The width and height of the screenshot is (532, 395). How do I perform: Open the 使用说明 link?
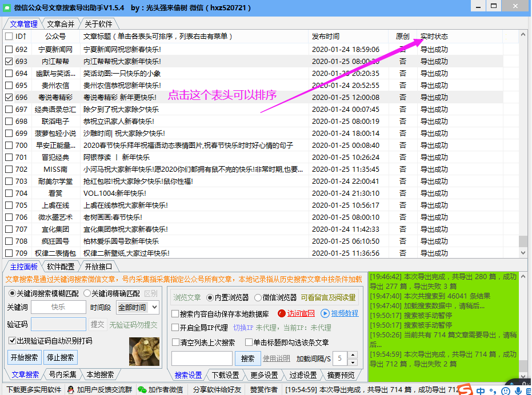click(x=277, y=358)
